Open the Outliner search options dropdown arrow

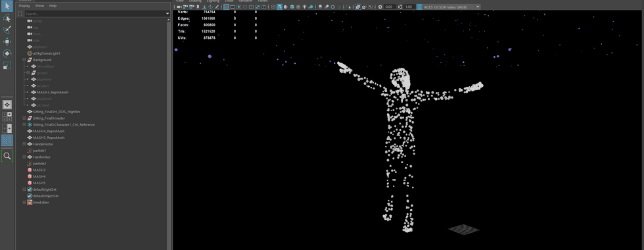click(x=168, y=14)
